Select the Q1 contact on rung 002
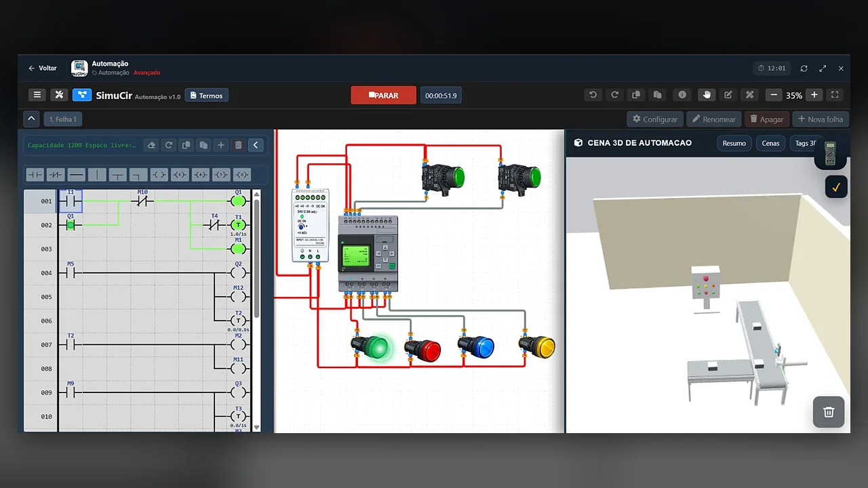The height and width of the screenshot is (488, 868). (x=71, y=224)
